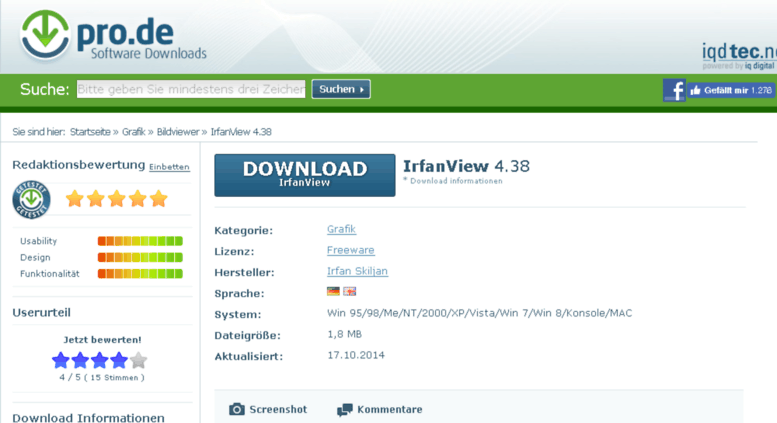Click the Design rating bar
This screenshot has height=423, width=777.
click(140, 258)
